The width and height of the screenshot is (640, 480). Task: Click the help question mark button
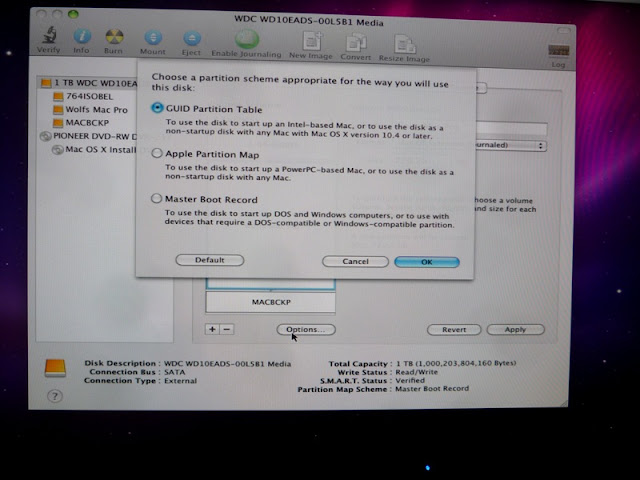point(55,396)
